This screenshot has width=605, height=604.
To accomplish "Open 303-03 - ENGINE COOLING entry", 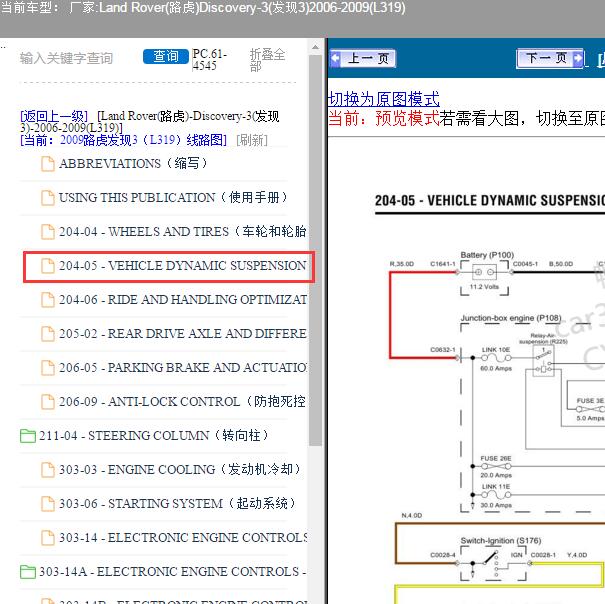I will tap(179, 469).
